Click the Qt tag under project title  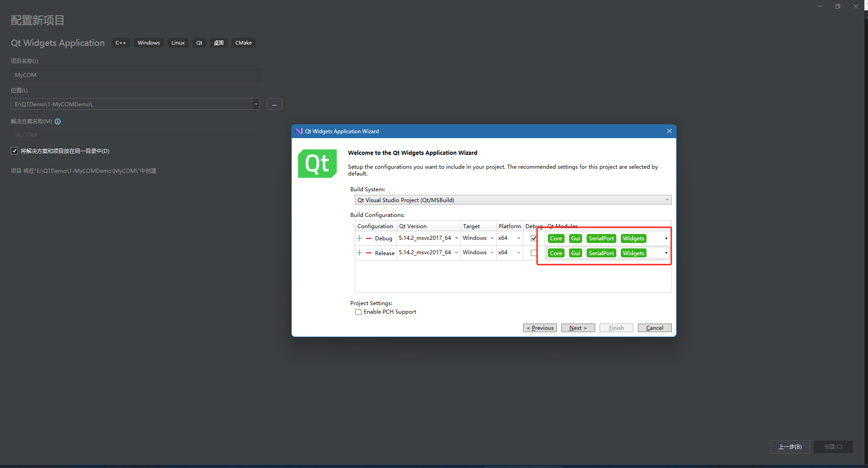pyautogui.click(x=199, y=43)
